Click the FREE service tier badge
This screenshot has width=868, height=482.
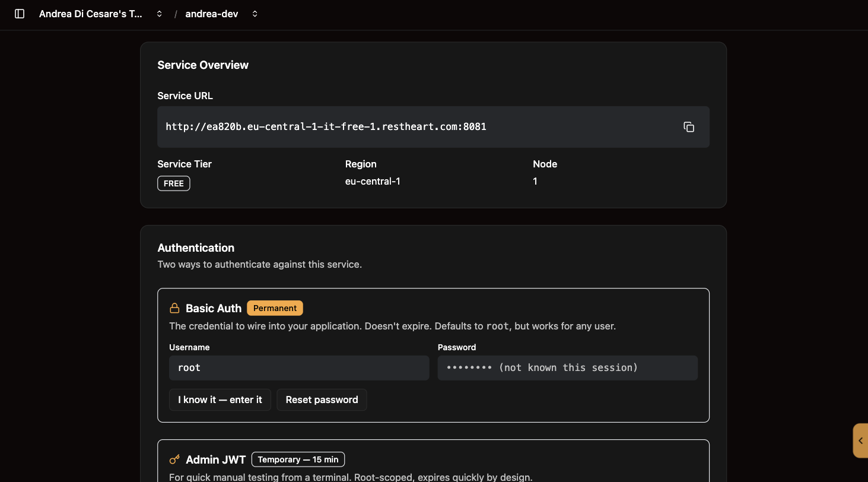click(174, 183)
